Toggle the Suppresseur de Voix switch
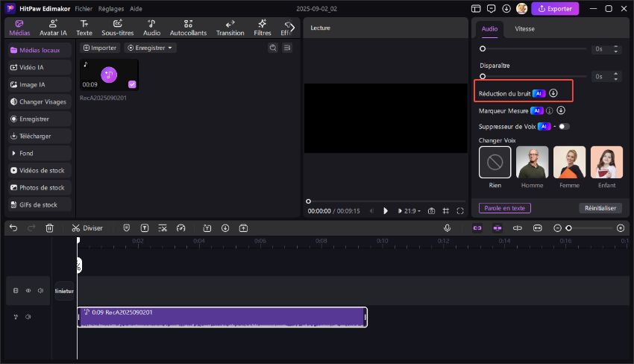634x364 pixels. (564, 127)
